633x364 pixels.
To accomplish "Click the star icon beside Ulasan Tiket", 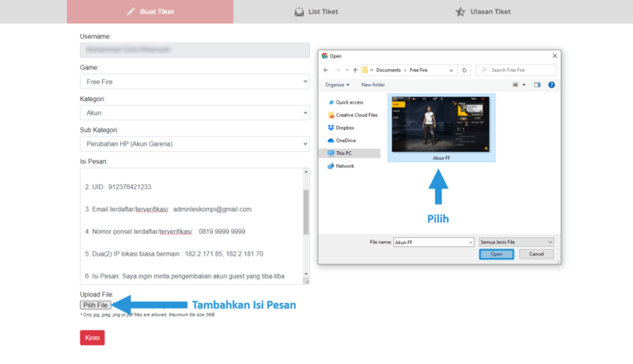I will click(461, 12).
